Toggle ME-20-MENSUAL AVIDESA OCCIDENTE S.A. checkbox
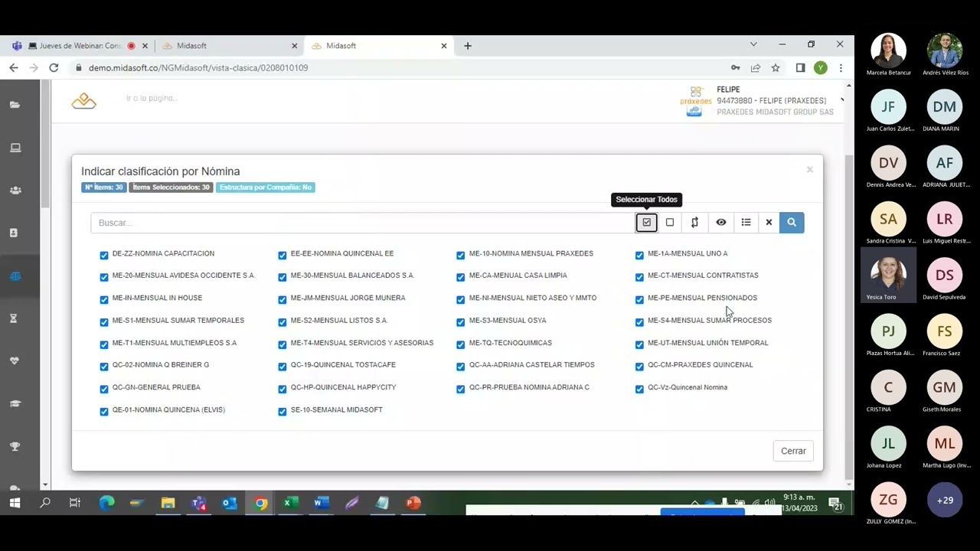 (104, 277)
